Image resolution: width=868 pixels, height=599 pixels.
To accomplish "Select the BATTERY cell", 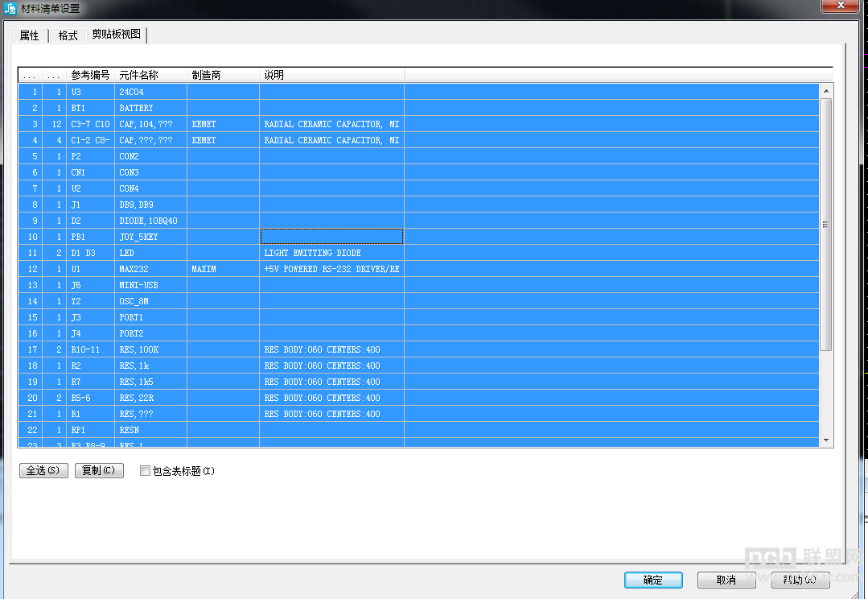I will coord(150,108).
